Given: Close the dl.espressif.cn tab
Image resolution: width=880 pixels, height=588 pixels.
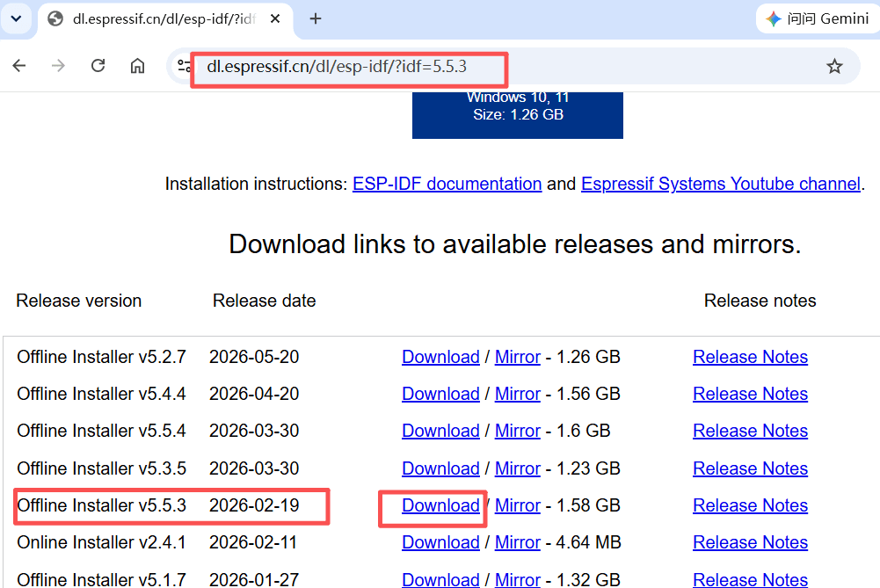Looking at the screenshot, I should click(x=275, y=19).
